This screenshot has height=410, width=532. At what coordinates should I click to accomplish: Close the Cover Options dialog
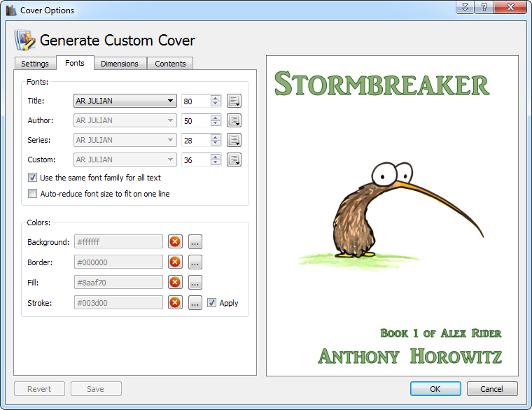[510, 7]
